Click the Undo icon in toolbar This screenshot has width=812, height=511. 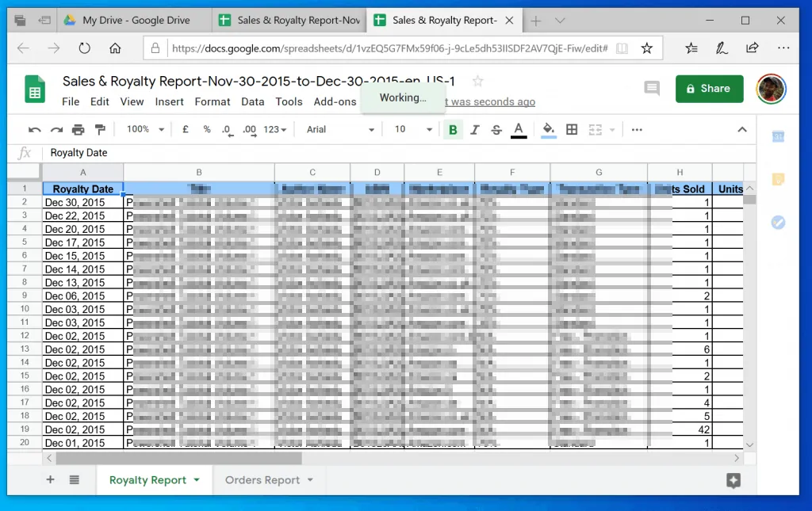pyautogui.click(x=34, y=129)
